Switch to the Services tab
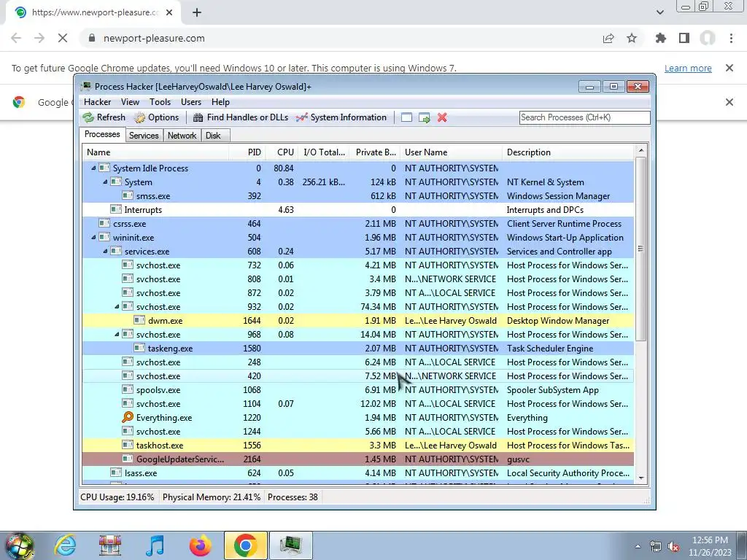The height and width of the screenshot is (560, 747). pos(144,136)
